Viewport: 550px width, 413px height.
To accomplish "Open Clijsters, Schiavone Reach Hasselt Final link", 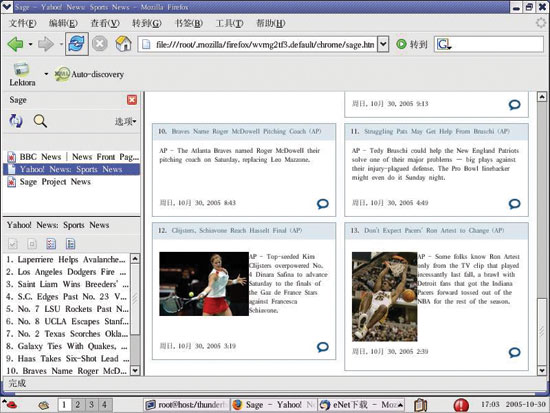I will pyautogui.click(x=236, y=231).
